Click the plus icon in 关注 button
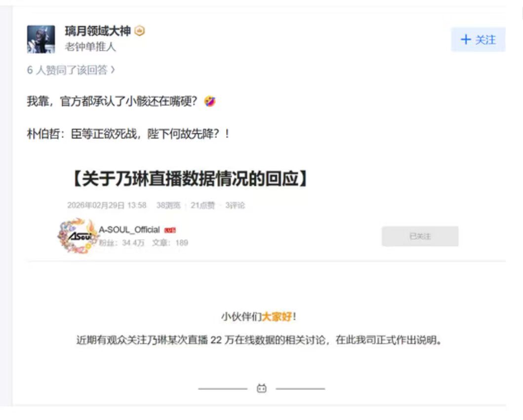The image size is (523, 420). 466,40
